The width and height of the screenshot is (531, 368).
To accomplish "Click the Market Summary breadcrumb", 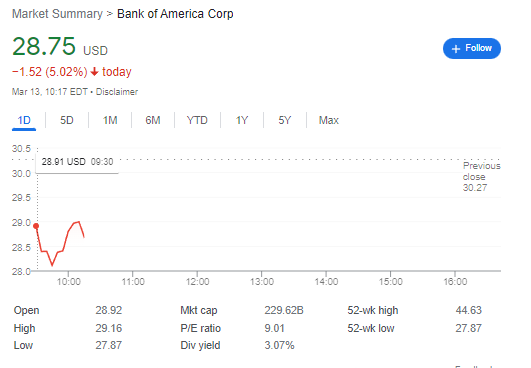I will [x=57, y=14].
